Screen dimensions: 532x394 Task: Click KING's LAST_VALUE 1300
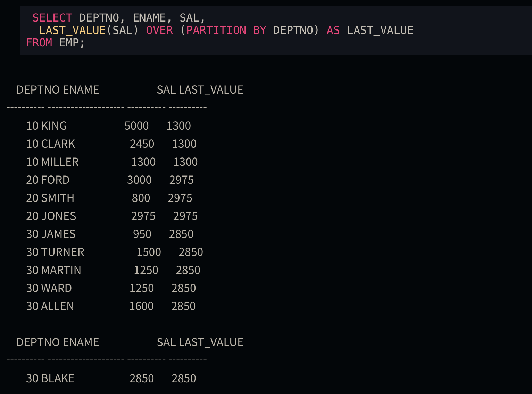pyautogui.click(x=178, y=126)
